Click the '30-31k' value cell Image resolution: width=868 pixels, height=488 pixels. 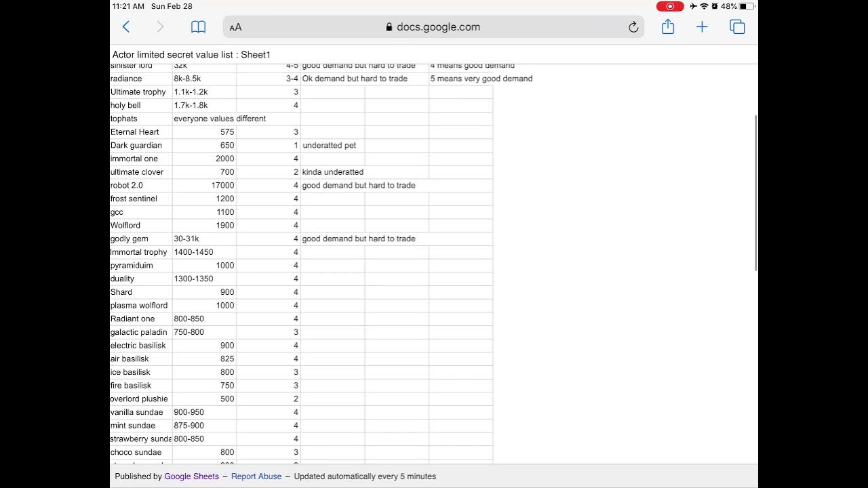click(204, 239)
